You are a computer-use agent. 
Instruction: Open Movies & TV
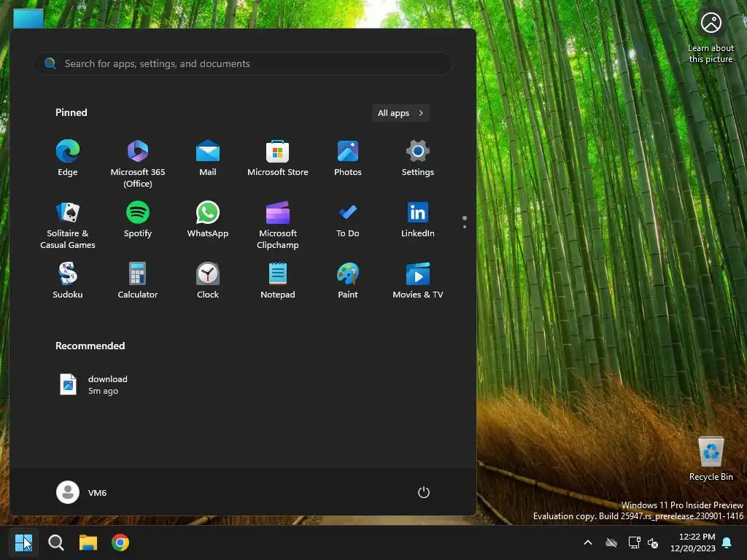pyautogui.click(x=418, y=281)
